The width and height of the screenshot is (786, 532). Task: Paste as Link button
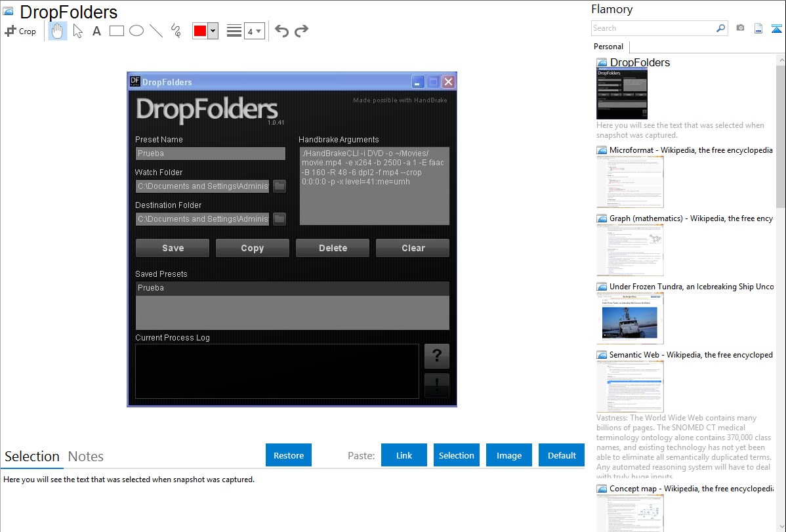point(404,455)
